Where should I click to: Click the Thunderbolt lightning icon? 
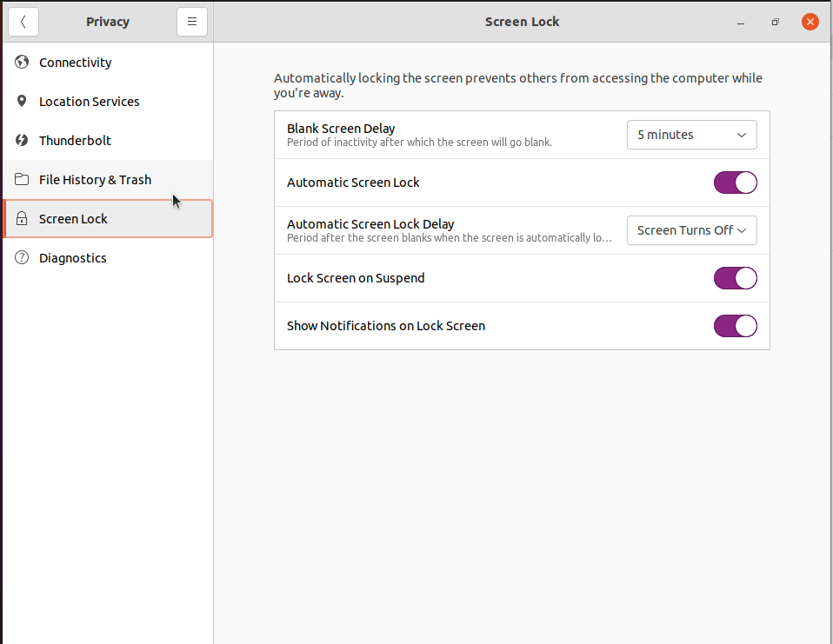(22, 141)
